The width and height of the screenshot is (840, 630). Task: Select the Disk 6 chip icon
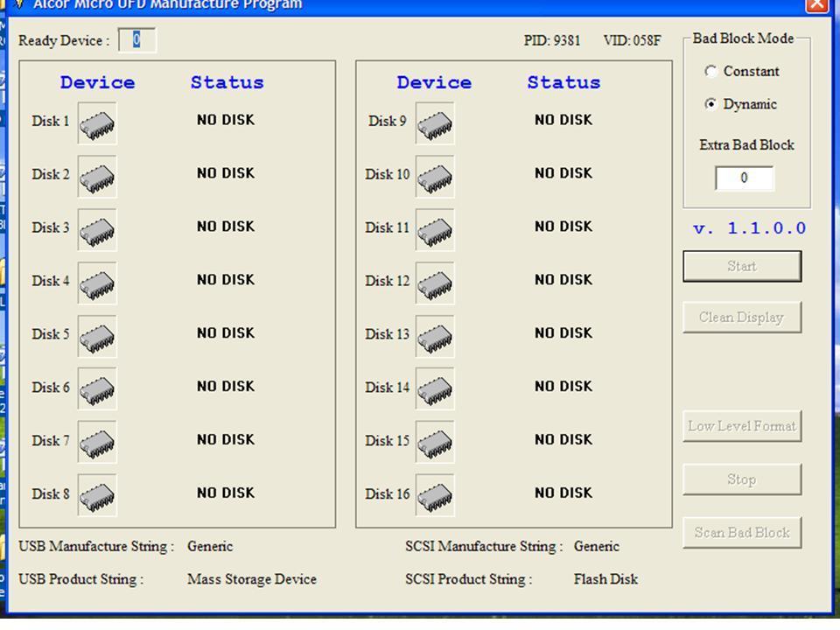(x=97, y=389)
